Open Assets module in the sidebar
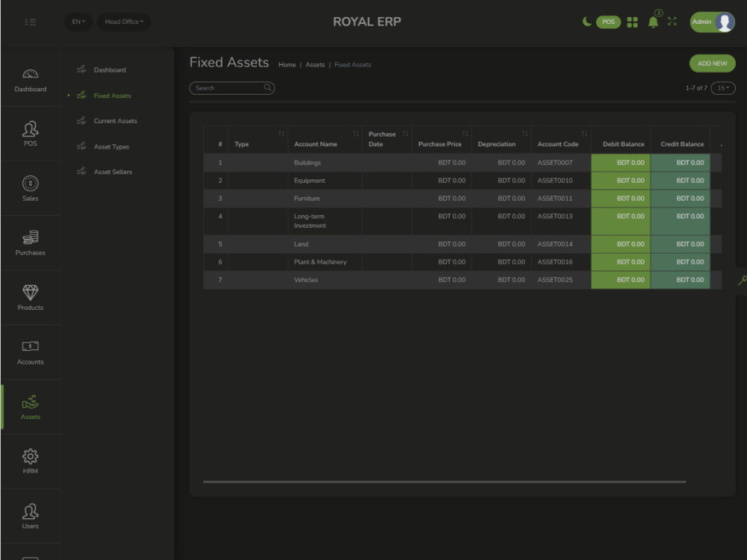Viewport: 747px width, 560px height. pos(31,407)
